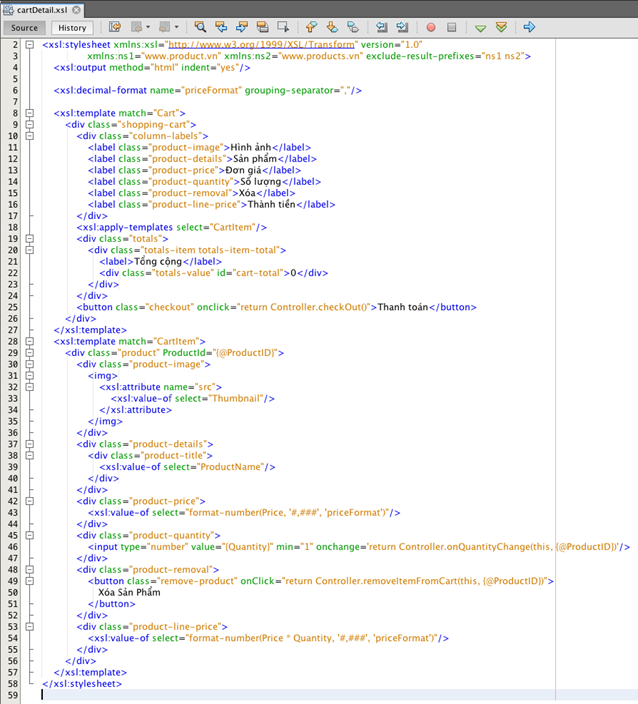638x704 pixels.
Task: Collapse the shopping-cart div fold on line 9
Action: (30, 124)
